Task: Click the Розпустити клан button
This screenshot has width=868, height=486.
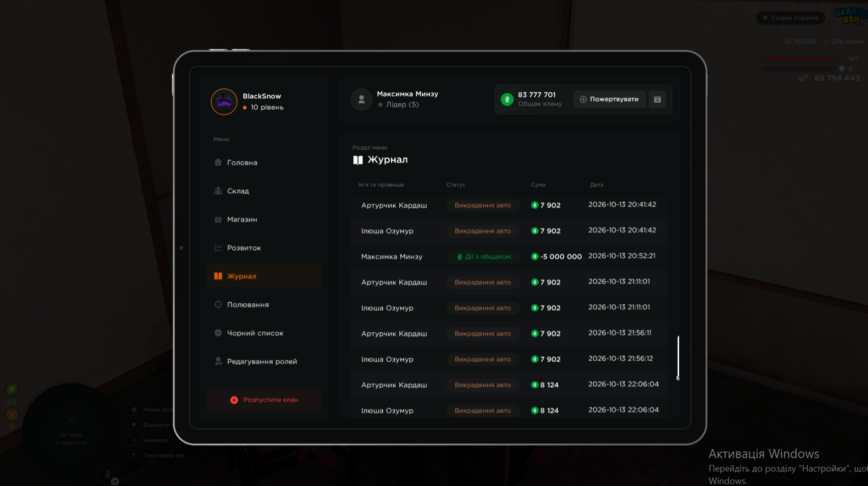Action: [264, 400]
